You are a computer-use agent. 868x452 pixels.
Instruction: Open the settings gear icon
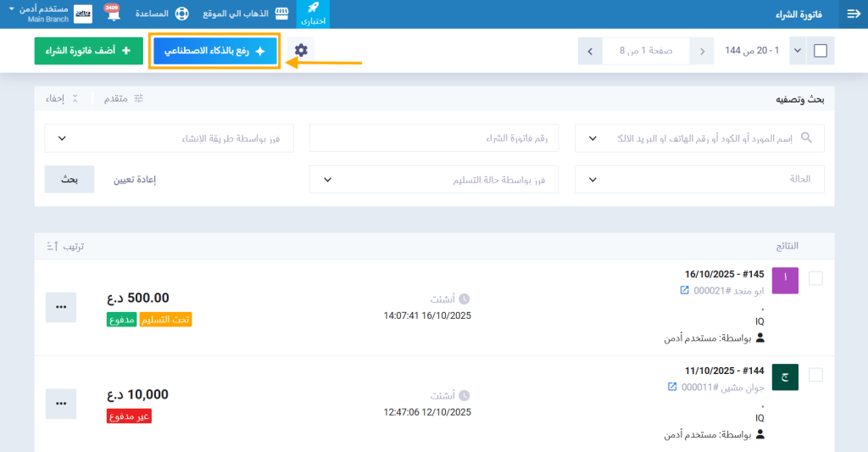(300, 51)
